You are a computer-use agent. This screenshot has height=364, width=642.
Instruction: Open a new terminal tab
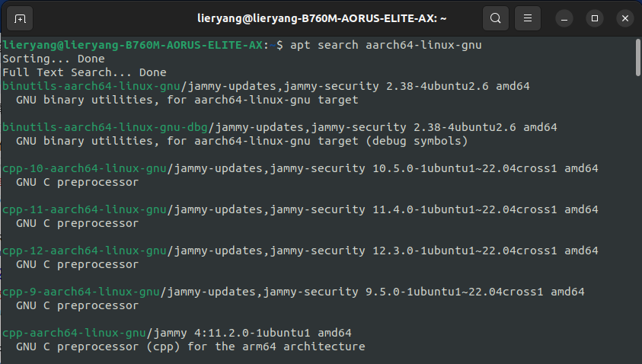[20, 18]
